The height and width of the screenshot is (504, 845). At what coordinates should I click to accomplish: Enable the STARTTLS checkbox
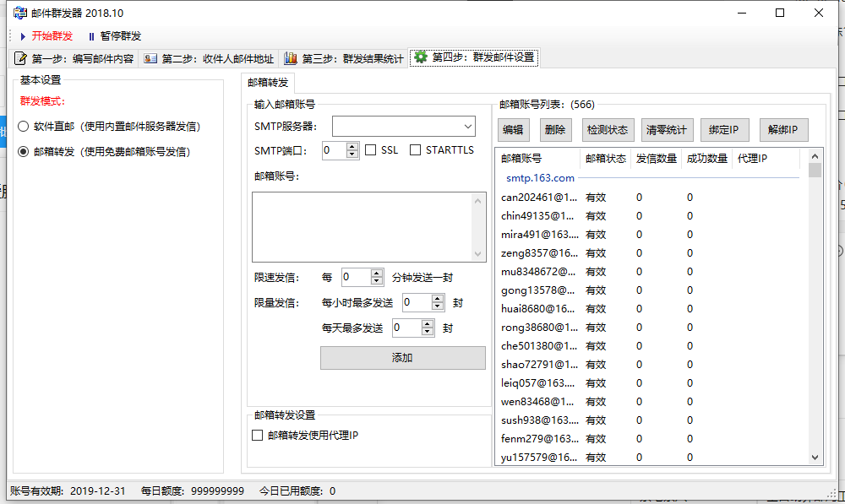coord(415,150)
